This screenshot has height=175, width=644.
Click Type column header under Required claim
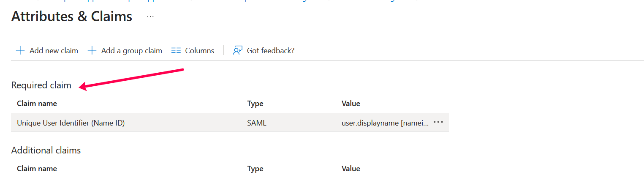255,104
